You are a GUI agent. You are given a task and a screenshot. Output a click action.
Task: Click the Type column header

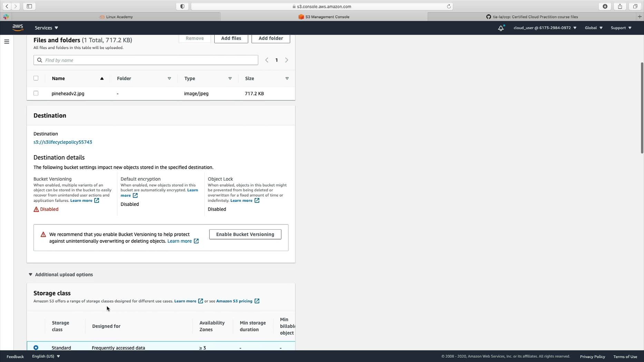[x=189, y=79]
